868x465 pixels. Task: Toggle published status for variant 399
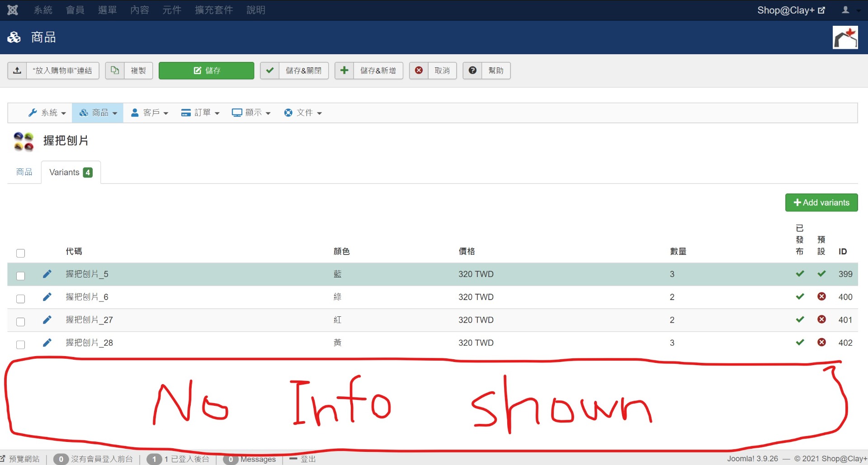pos(800,274)
